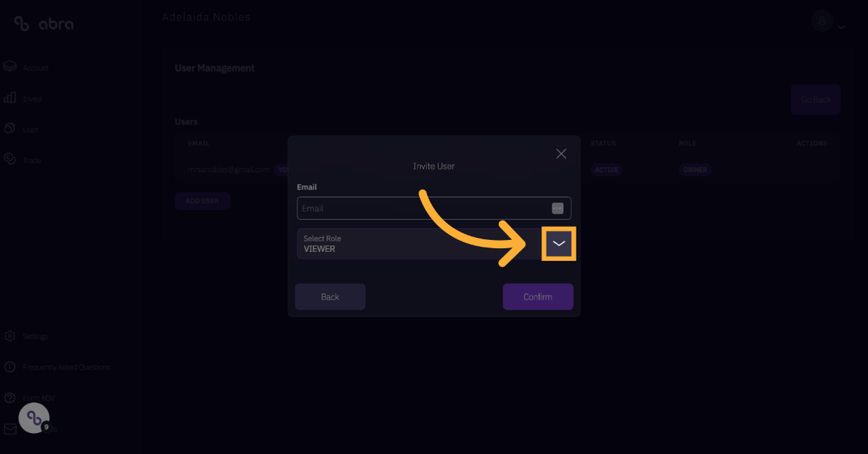Screen dimensions: 868x454
Task: Click the Email input field
Action: coord(434,208)
